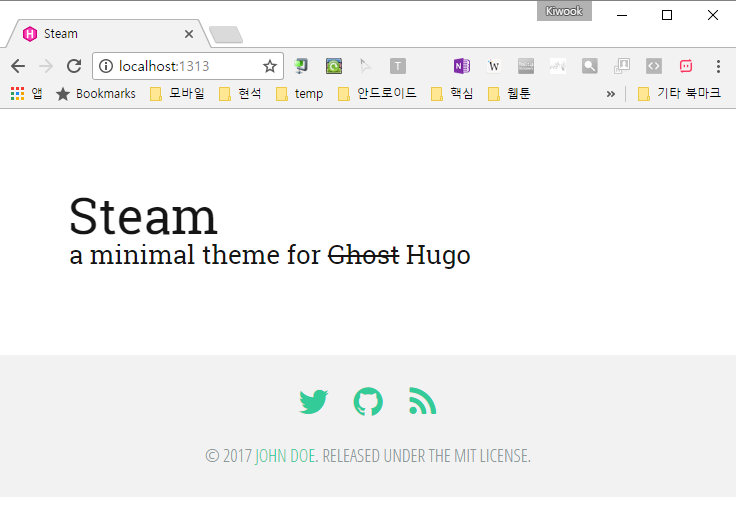Minimize the Chrome window

tap(622, 15)
